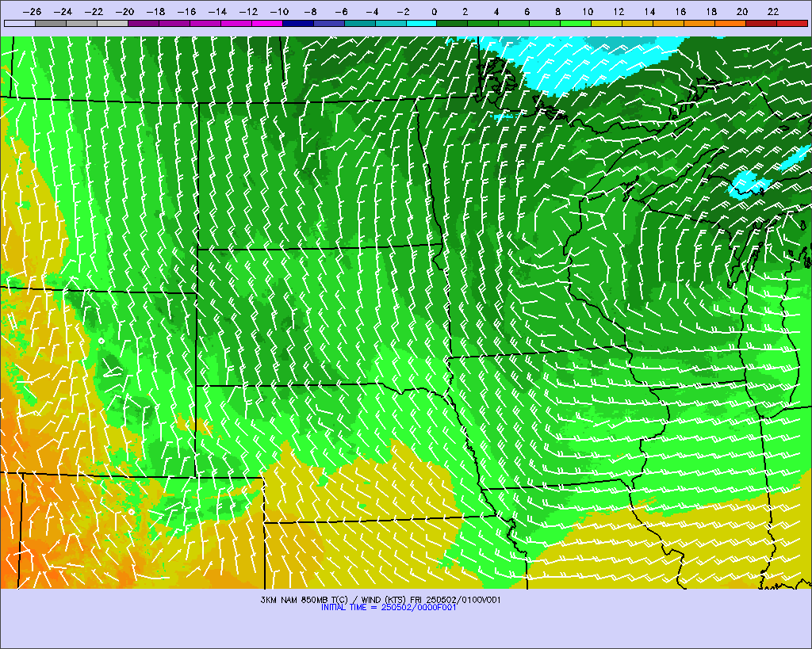Click the '18' scale label
812x649 pixels.
click(x=711, y=12)
